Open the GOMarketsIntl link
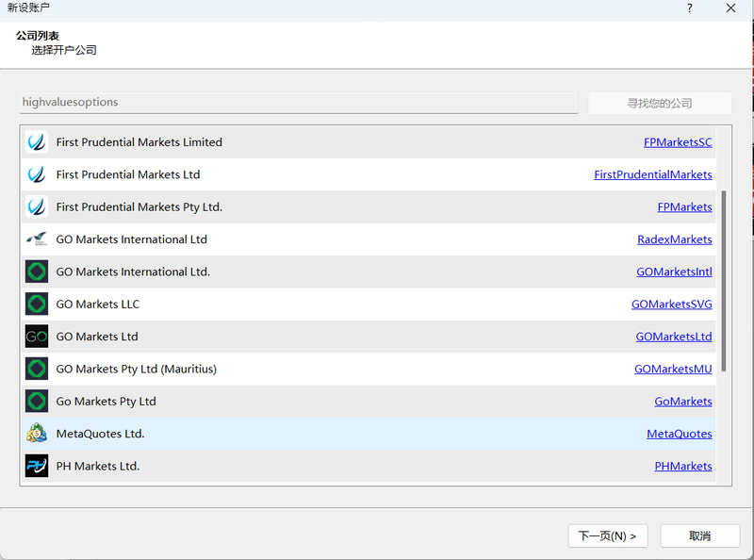This screenshot has height=560, width=754. click(x=674, y=272)
